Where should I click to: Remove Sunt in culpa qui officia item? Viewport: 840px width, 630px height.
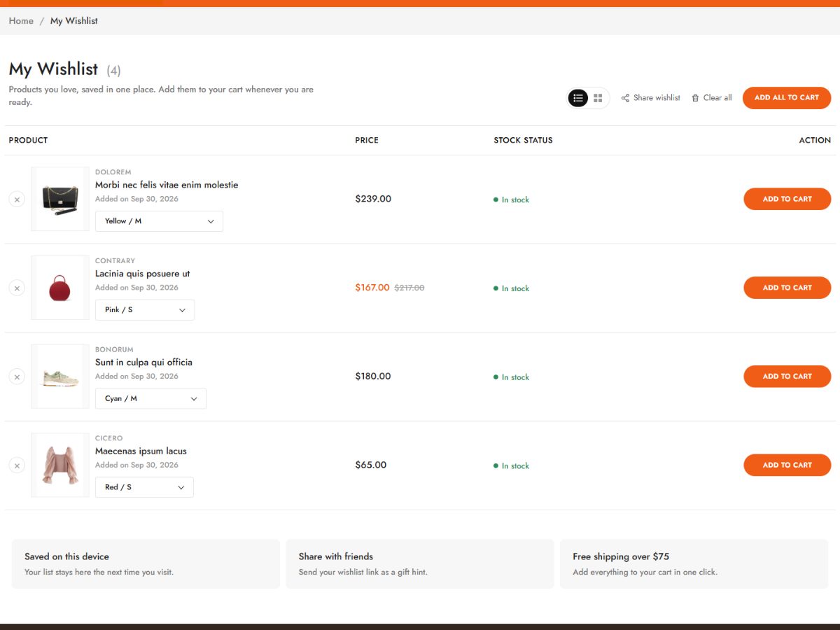[x=17, y=377]
